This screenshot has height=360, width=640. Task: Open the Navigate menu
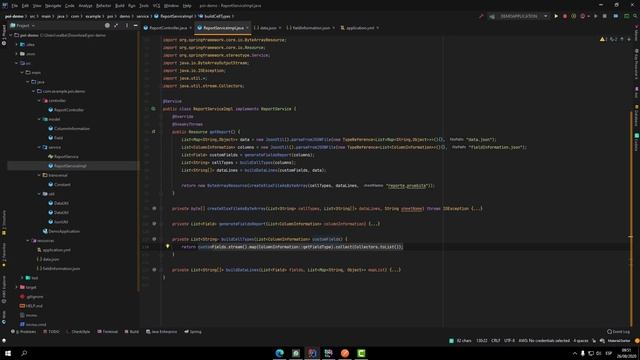53,6
